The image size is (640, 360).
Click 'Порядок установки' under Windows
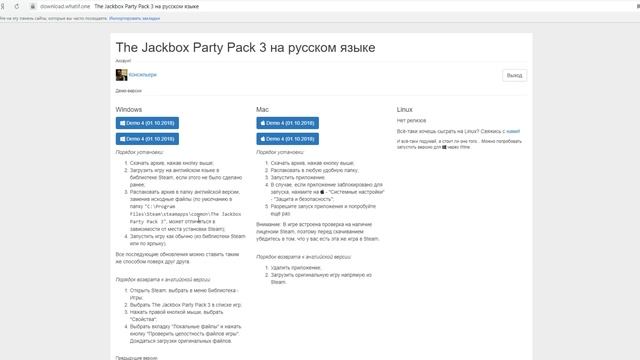139,152
